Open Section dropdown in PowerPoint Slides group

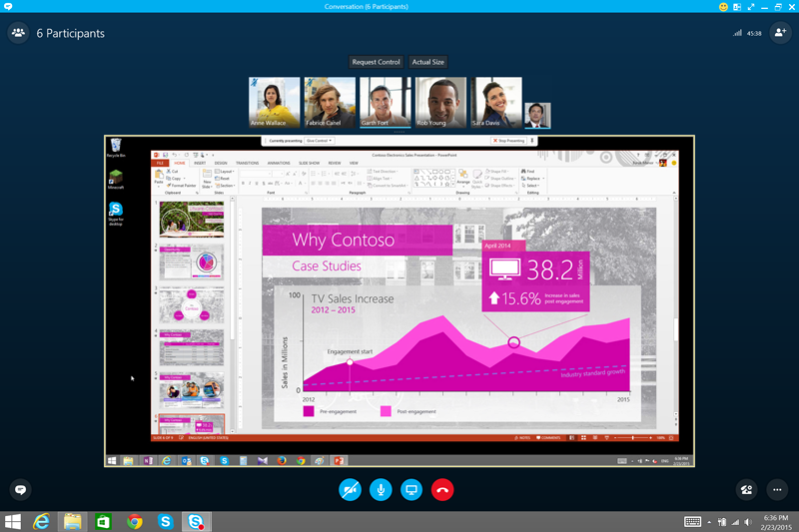[x=225, y=186]
